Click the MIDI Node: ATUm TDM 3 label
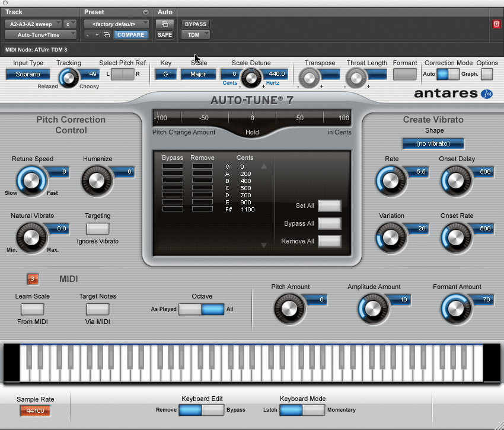 click(36, 50)
